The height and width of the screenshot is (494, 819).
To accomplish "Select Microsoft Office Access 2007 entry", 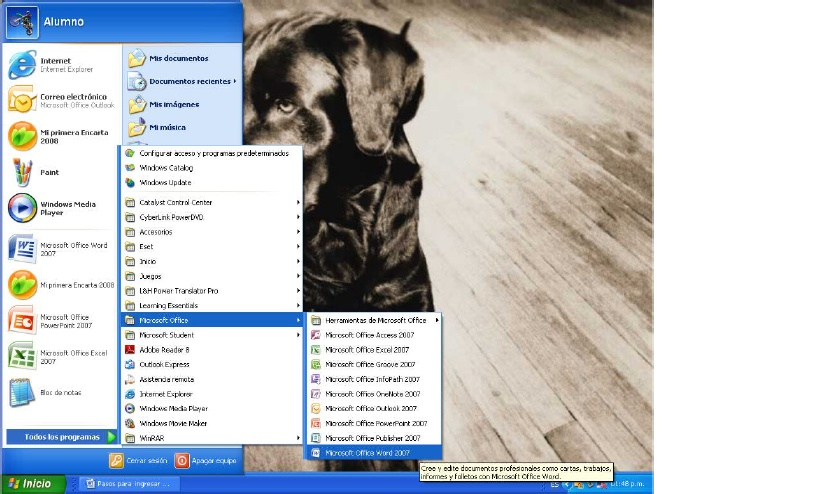I will tap(368, 335).
